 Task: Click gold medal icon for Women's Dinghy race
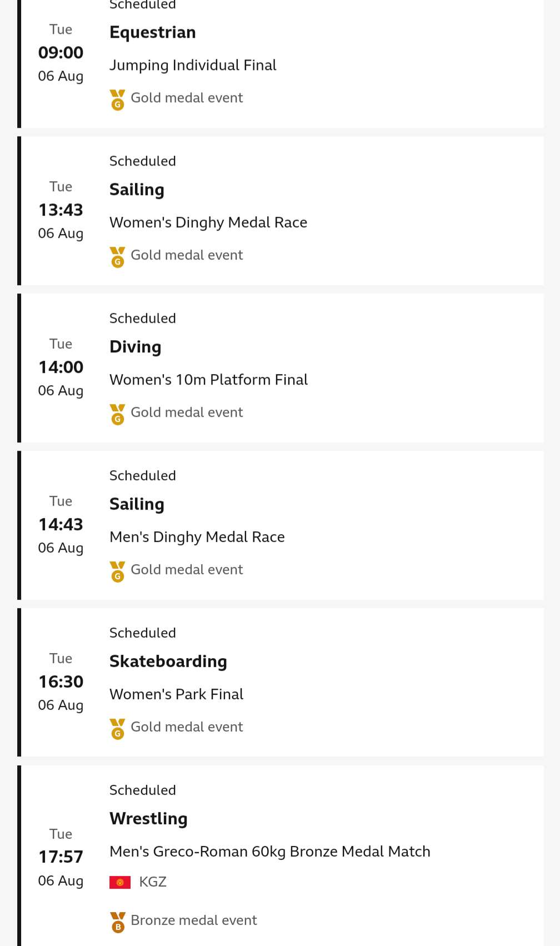[x=117, y=257]
